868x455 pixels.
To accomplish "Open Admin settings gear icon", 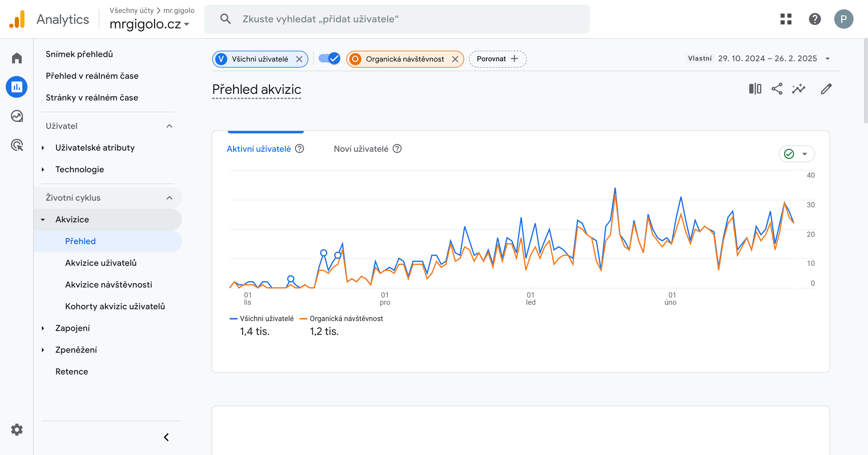I will 17,429.
